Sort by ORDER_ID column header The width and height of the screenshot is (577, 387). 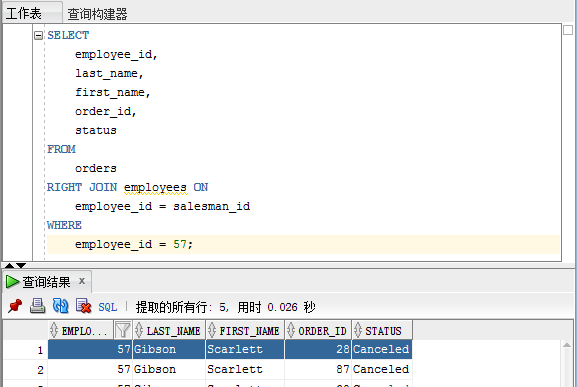pos(318,331)
